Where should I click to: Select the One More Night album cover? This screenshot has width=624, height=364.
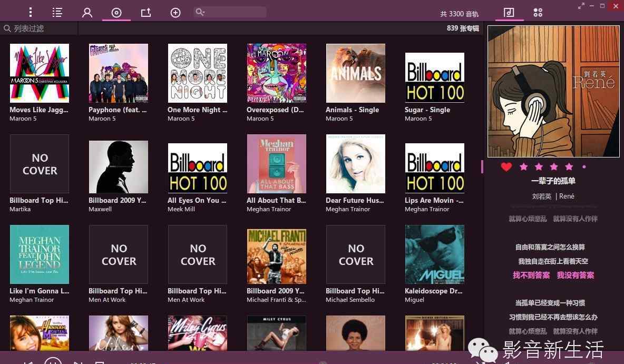[x=198, y=73]
